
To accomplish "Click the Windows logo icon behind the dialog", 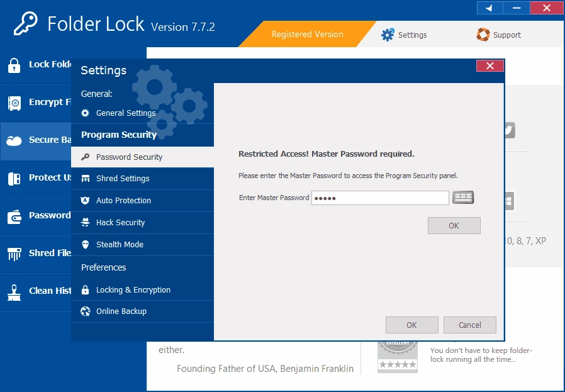I will [509, 201].
